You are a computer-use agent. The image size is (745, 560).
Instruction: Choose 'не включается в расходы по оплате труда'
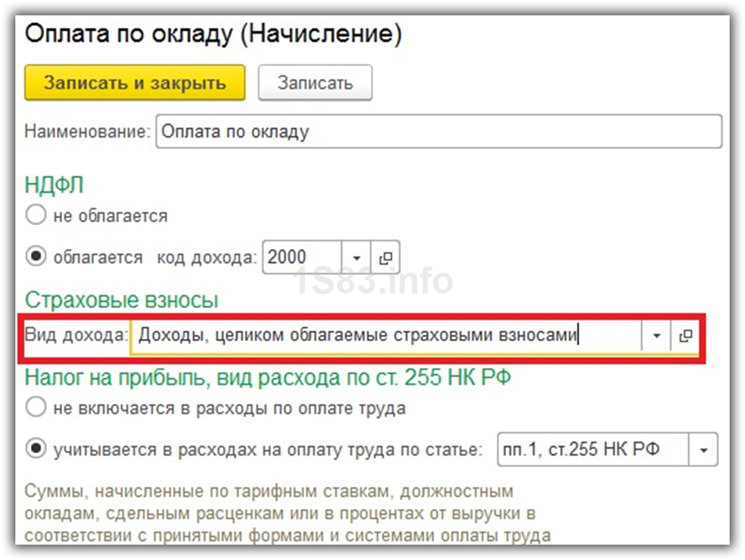[x=36, y=408]
